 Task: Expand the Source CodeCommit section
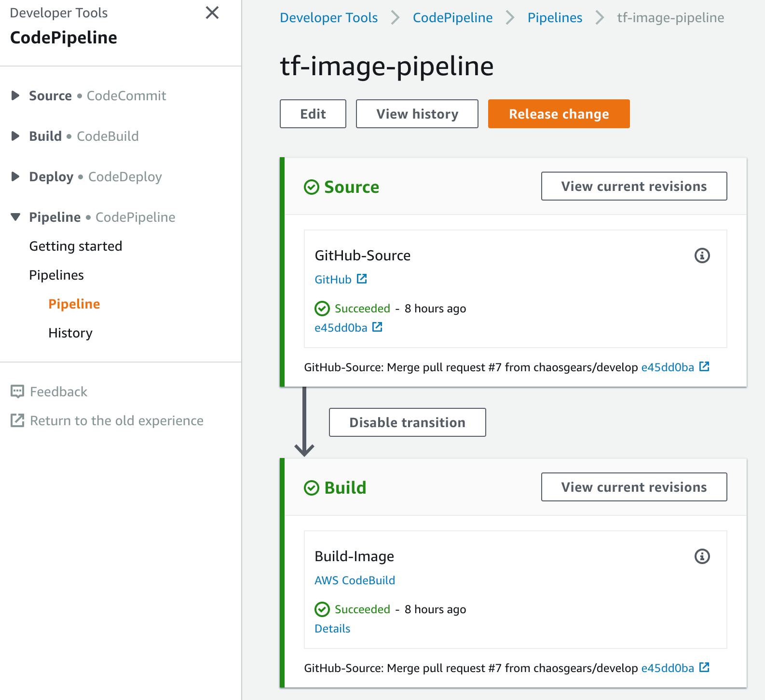coord(15,95)
